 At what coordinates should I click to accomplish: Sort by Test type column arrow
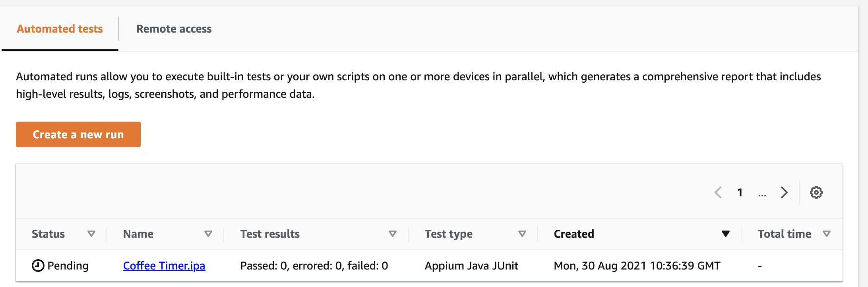(522, 234)
